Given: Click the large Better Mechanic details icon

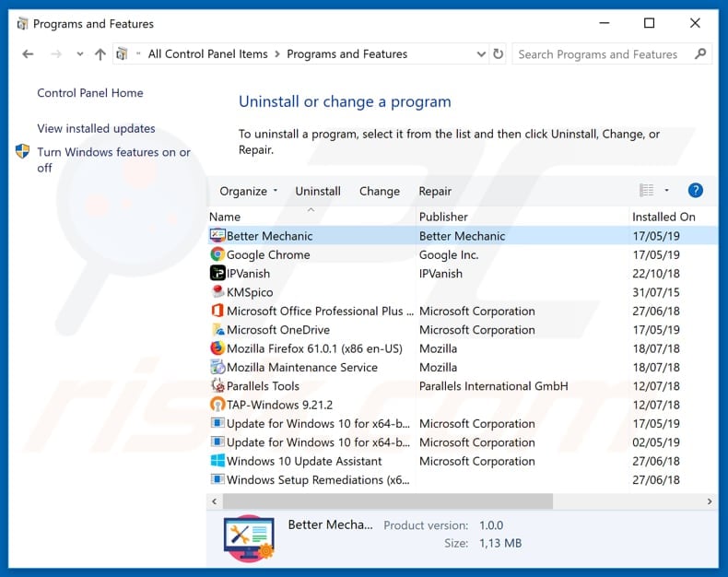Looking at the screenshot, I should (x=249, y=537).
